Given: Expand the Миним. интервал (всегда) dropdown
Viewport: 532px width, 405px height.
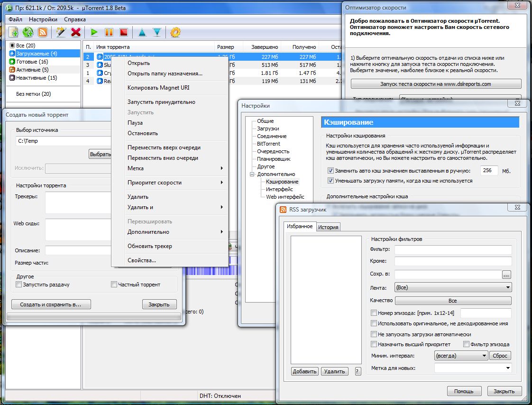Looking at the screenshot, I should 461,356.
